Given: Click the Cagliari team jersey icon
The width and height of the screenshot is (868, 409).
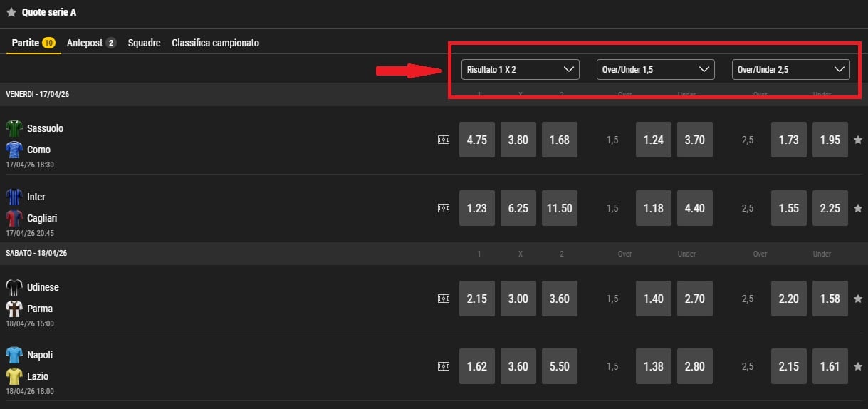Looking at the screenshot, I should click(x=14, y=218).
